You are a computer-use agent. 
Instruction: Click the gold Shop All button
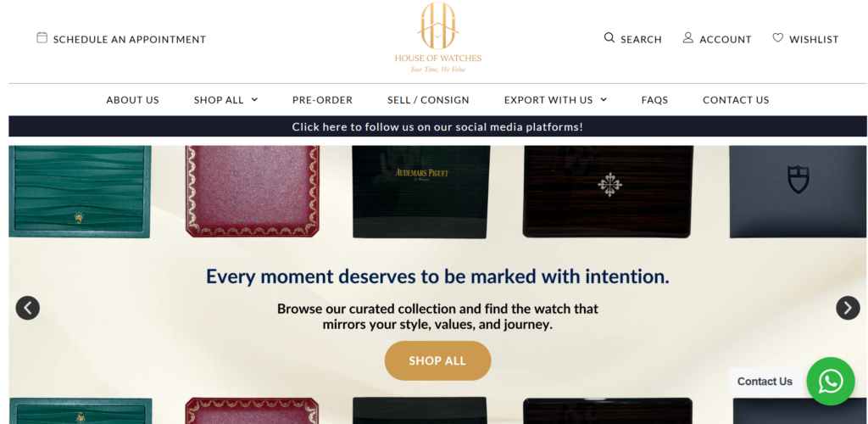437,361
